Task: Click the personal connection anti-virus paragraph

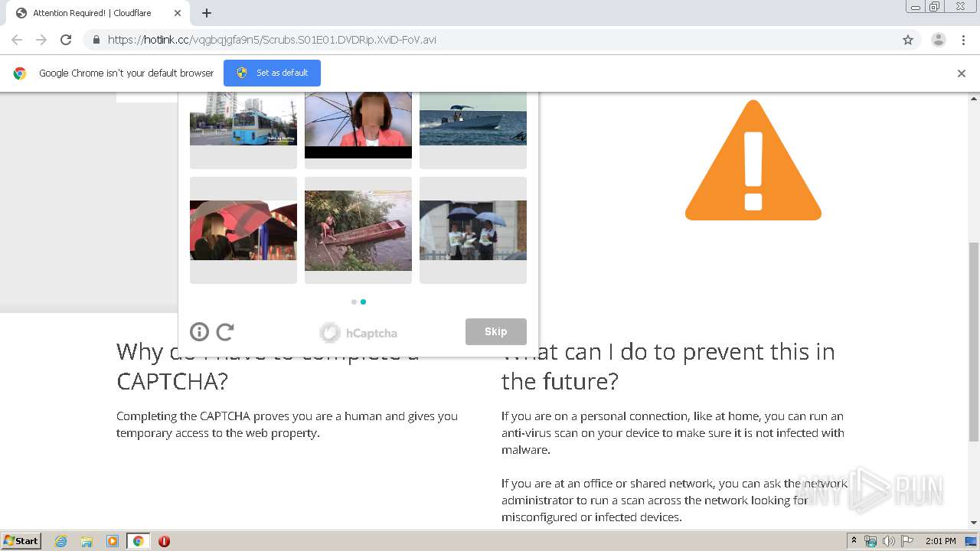Action: coord(673,433)
